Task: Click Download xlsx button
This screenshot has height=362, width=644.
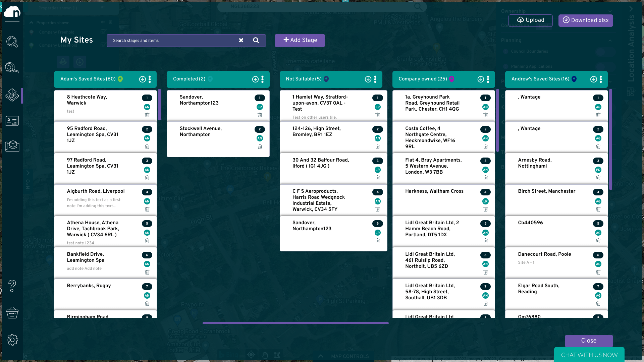Action: click(x=585, y=20)
